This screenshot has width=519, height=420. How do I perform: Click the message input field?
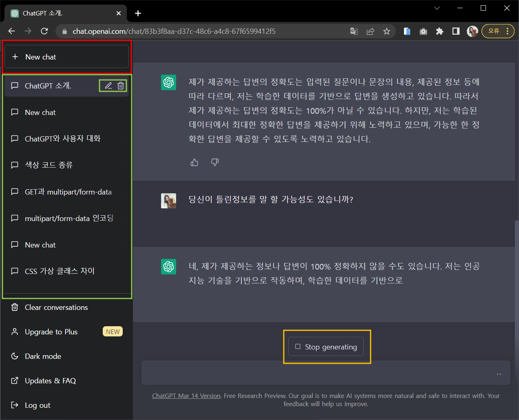pyautogui.click(x=326, y=373)
